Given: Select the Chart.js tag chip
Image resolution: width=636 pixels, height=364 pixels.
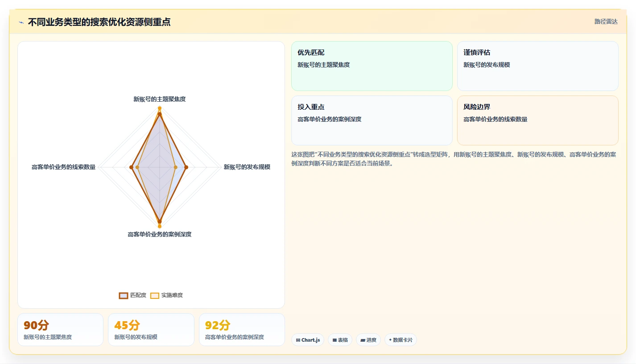Looking at the screenshot, I should (308, 340).
